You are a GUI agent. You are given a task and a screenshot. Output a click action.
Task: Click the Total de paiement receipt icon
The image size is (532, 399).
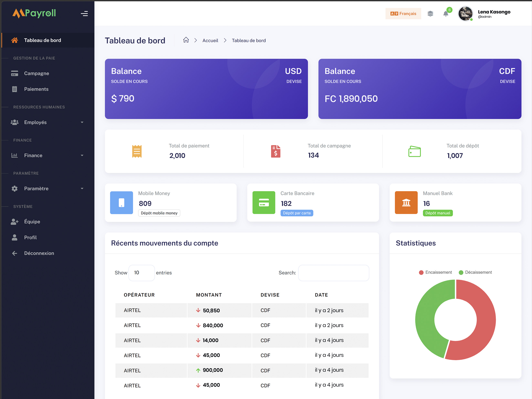point(137,151)
